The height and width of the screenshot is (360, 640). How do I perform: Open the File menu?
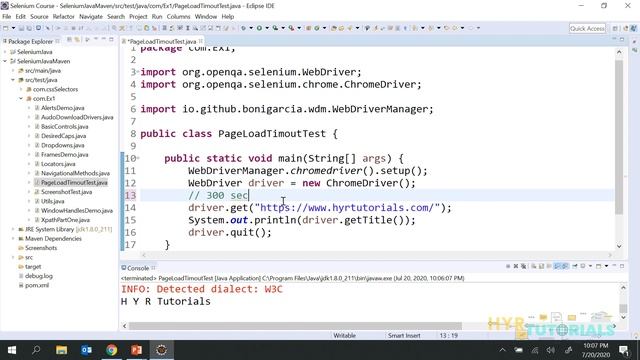click(7, 17)
